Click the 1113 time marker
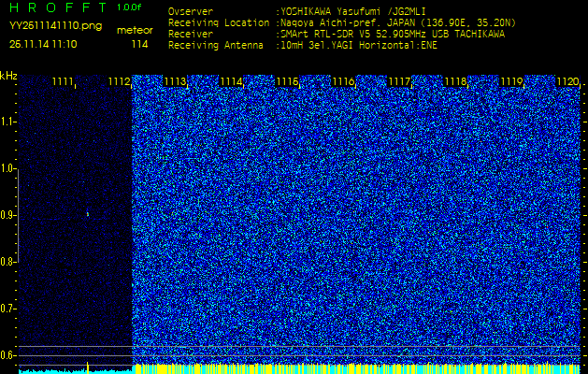 pyautogui.click(x=175, y=81)
